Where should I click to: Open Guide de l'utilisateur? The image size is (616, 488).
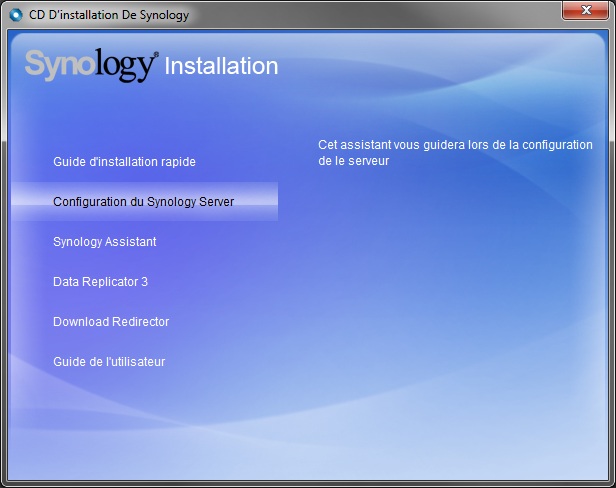pos(109,362)
